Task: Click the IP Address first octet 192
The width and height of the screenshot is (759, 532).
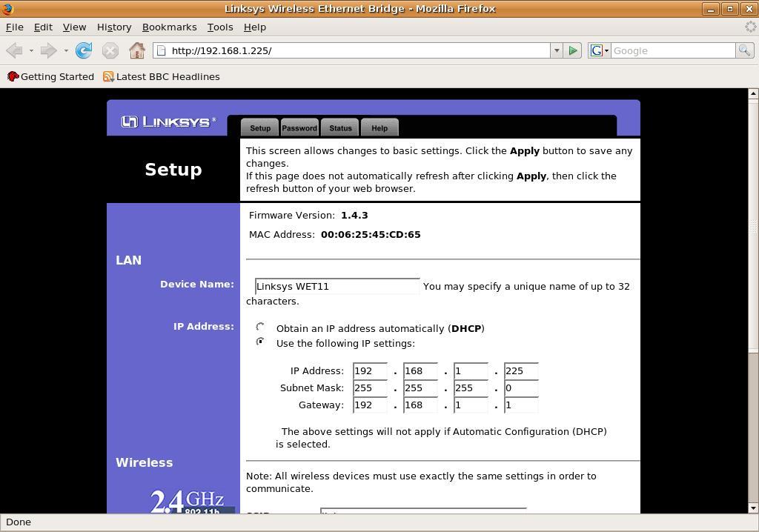Action: 371,370
